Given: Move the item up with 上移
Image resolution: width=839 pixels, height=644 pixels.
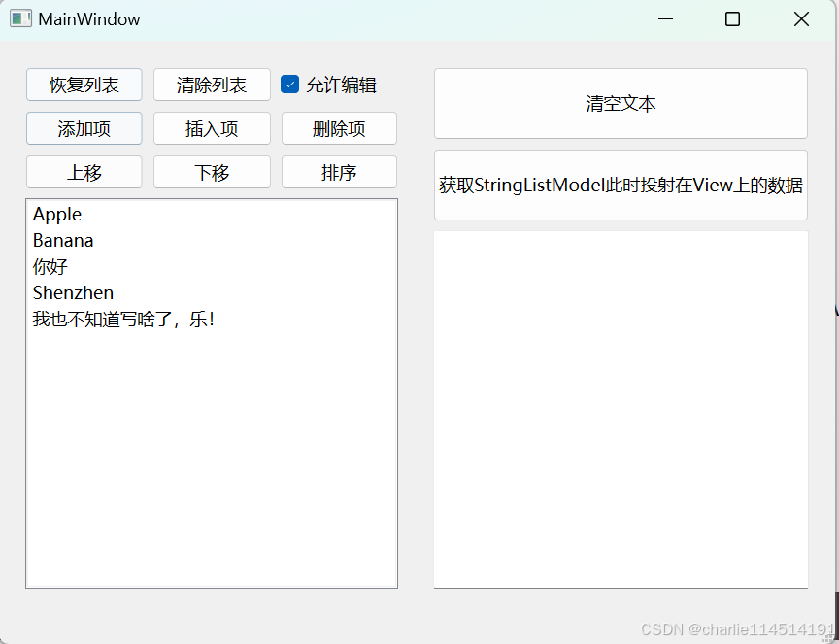Looking at the screenshot, I should [x=84, y=172].
